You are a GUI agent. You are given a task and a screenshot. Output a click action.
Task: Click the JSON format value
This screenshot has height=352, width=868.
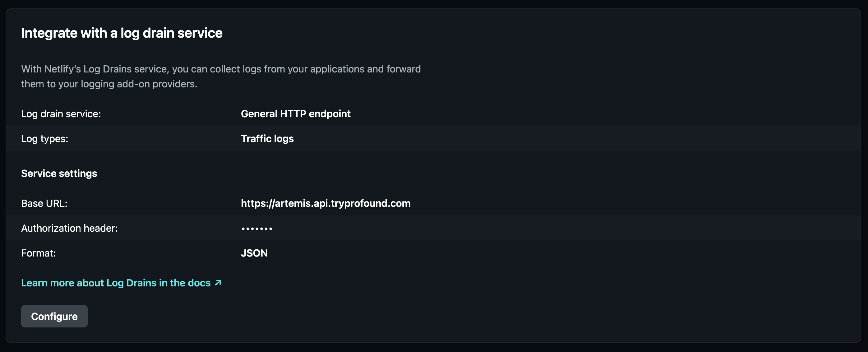coord(254,253)
